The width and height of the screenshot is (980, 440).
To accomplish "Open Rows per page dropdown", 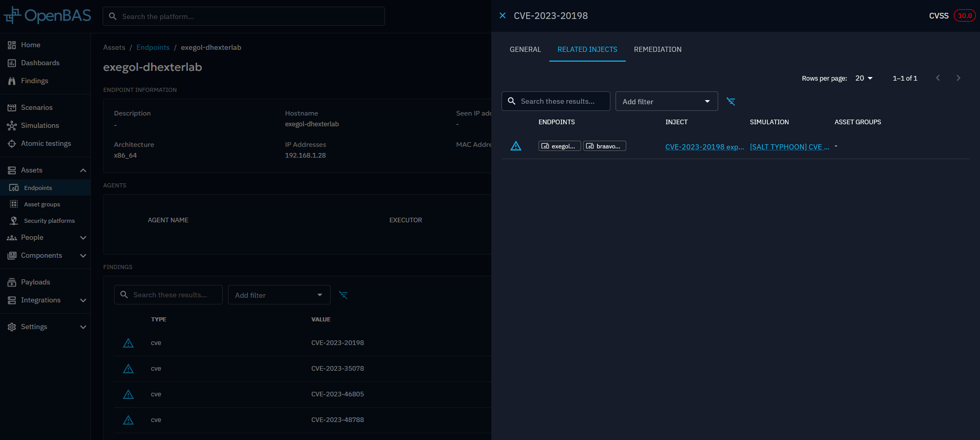I will pos(863,79).
